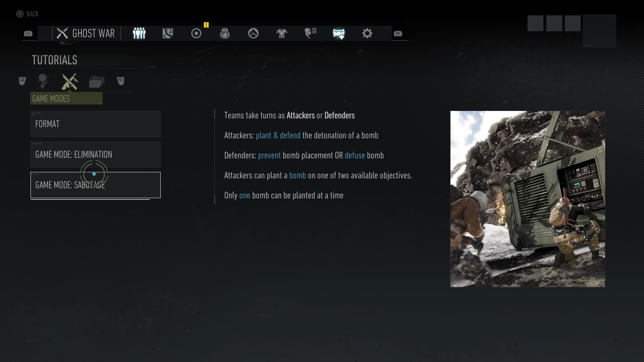Viewport: 644px width, 362px height.
Task: Open the shirt customization icon tab
Action: [x=282, y=33]
